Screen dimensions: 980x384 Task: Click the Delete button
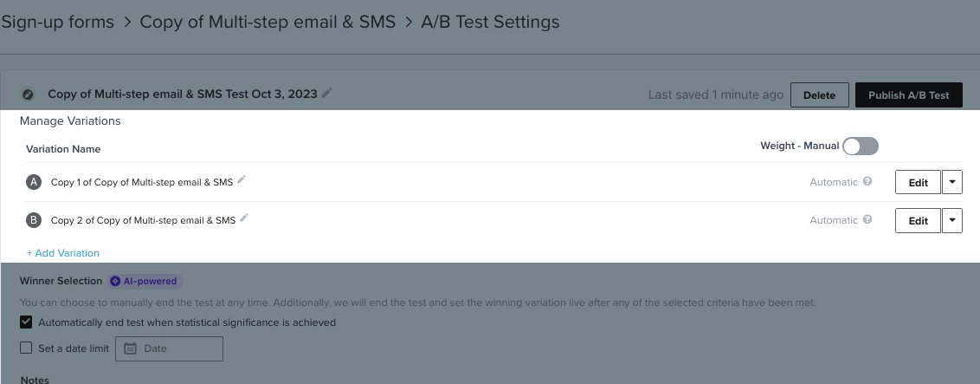click(819, 95)
